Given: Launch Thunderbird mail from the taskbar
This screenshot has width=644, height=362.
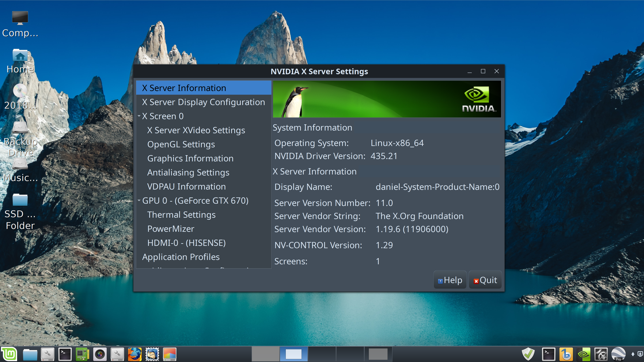Looking at the screenshot, I should [x=152, y=354].
